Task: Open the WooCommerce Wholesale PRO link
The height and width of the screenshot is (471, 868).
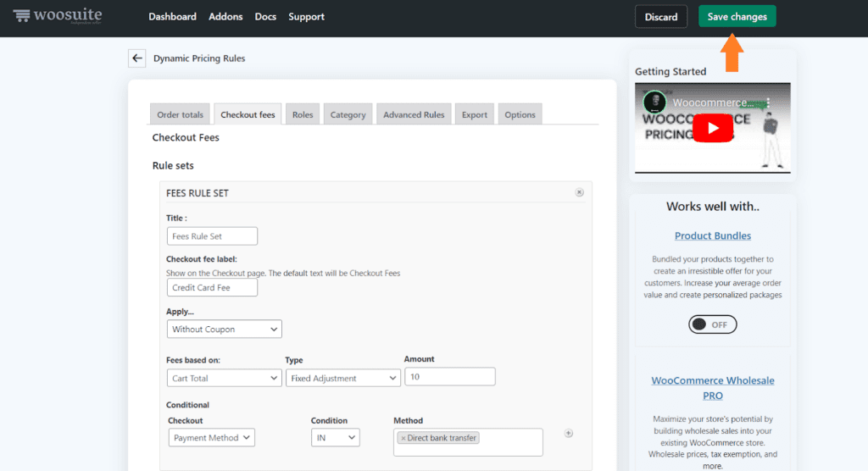Action: pyautogui.click(x=712, y=388)
